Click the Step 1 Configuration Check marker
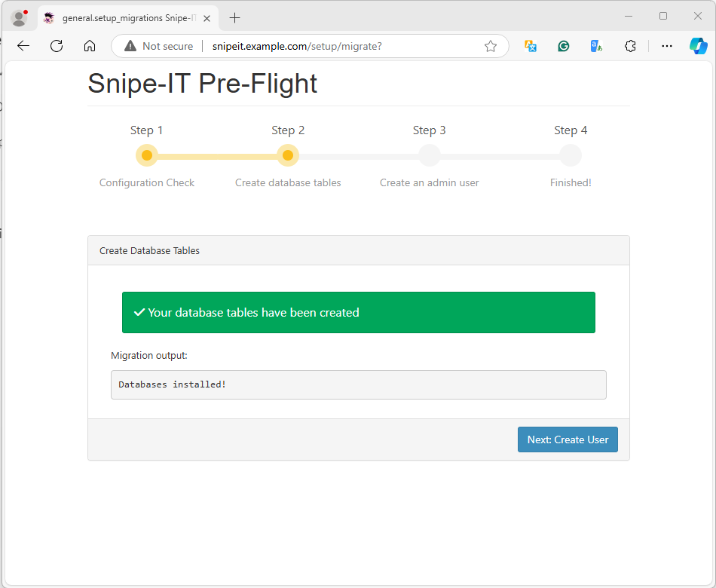716x588 pixels. [x=146, y=156]
